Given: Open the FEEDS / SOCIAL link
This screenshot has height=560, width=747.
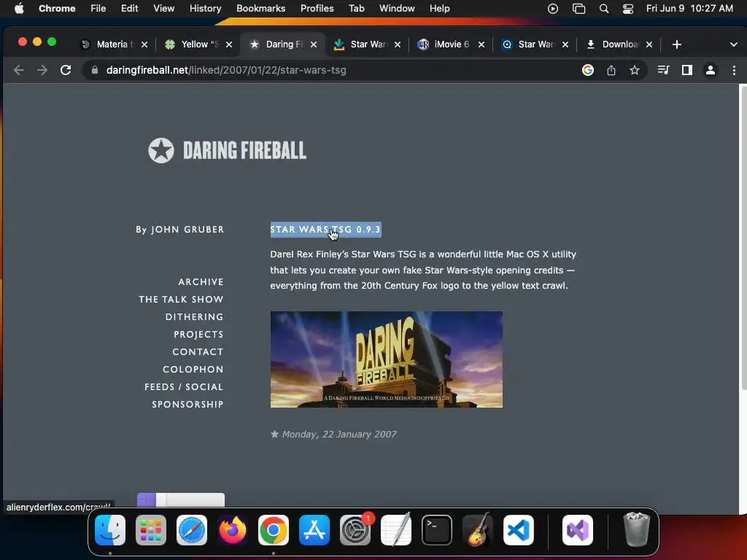Looking at the screenshot, I should coord(184,387).
